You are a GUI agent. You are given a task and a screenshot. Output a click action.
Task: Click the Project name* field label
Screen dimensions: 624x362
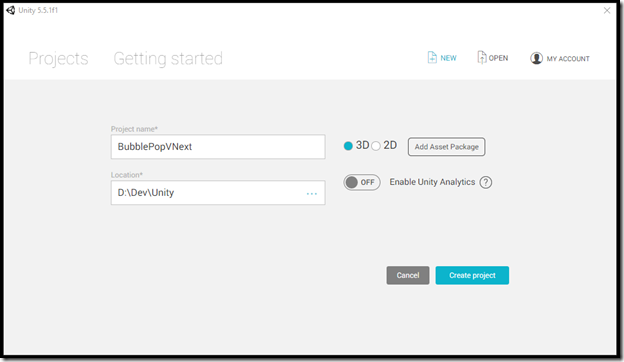[134, 129]
